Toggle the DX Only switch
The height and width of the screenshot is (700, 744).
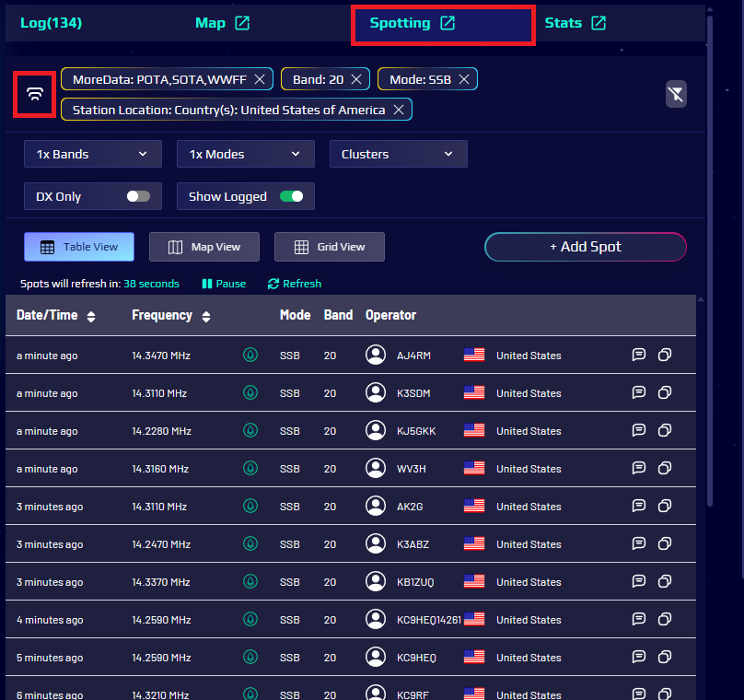(138, 196)
